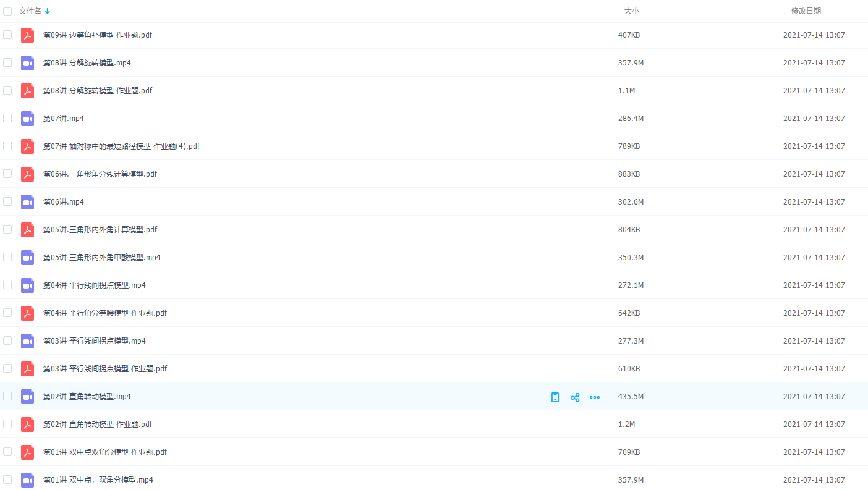The width and height of the screenshot is (868, 490).
Task: Open 第07讲 轴对称中的最短路径模型 作业题(4).pdf
Action: [121, 146]
